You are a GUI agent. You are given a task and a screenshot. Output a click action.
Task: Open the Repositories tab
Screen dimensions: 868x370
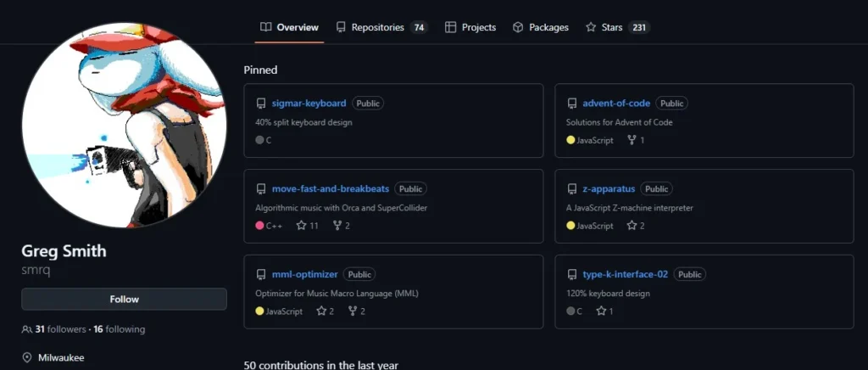point(382,27)
